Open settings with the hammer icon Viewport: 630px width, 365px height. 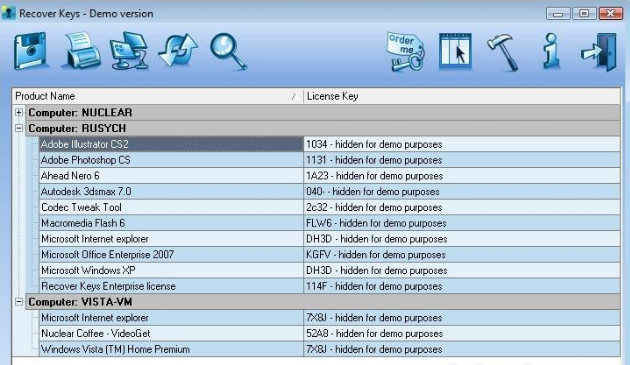click(x=503, y=53)
